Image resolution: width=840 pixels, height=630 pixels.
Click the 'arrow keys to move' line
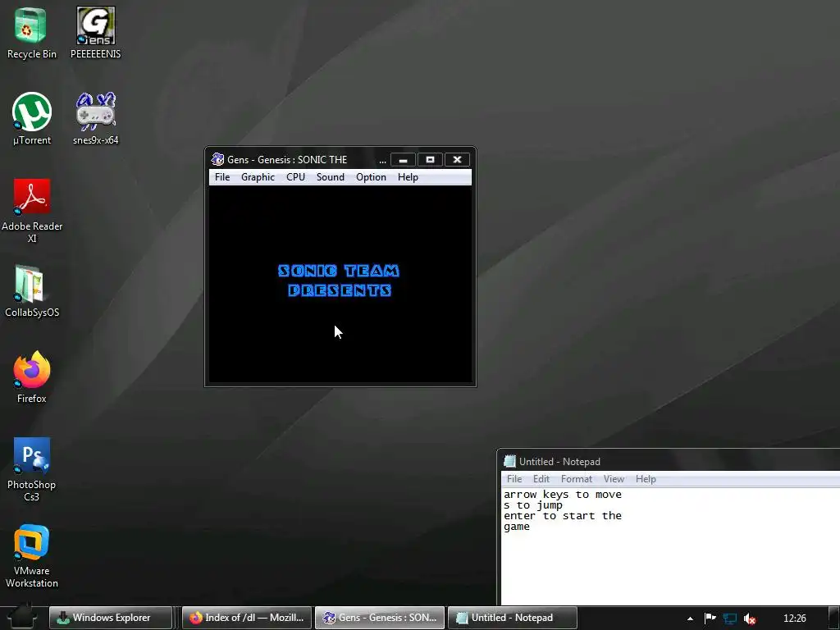pyautogui.click(x=563, y=495)
